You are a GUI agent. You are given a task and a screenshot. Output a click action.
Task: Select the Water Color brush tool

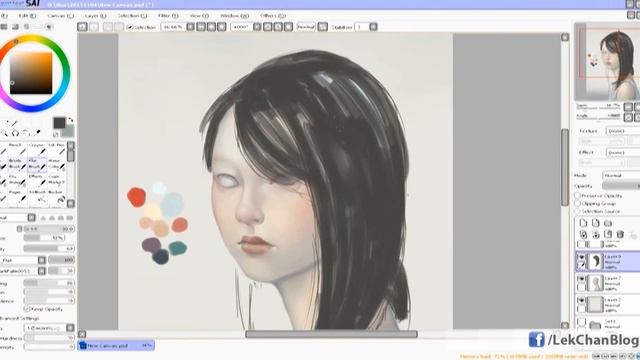(56, 164)
